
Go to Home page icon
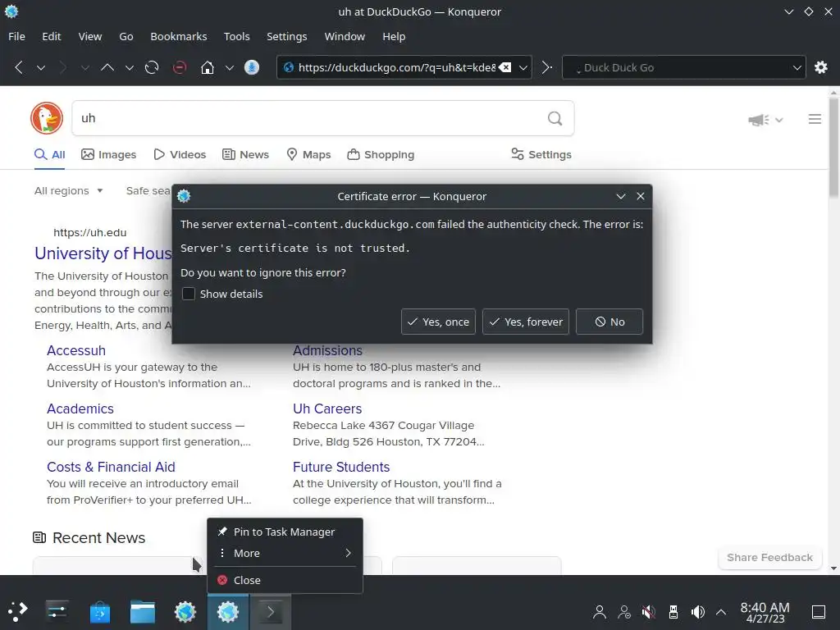[x=208, y=67]
